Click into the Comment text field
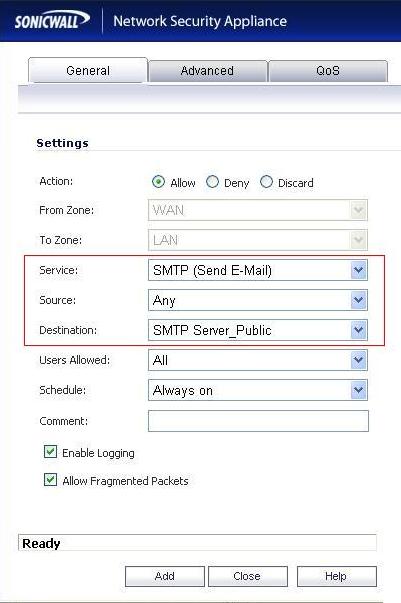Image resolution: width=401 pixels, height=603 pixels. click(x=258, y=421)
